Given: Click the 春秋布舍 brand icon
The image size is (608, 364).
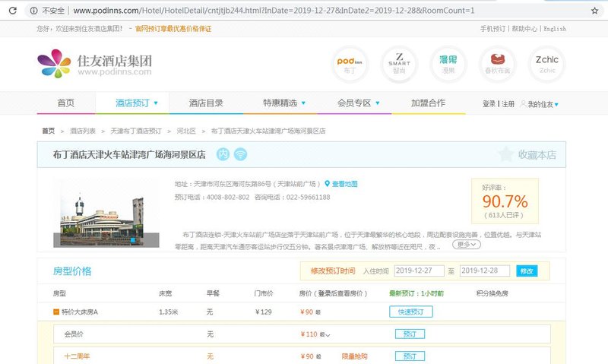Looking at the screenshot, I should (x=499, y=64).
